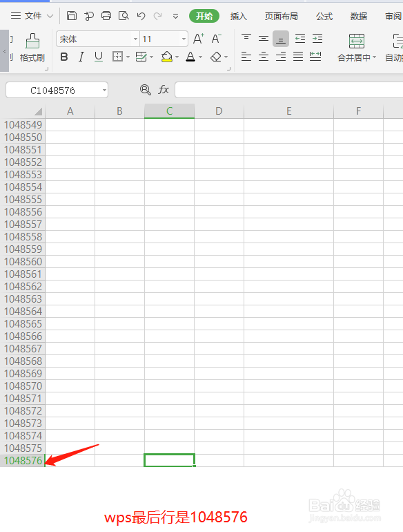The height and width of the screenshot is (532, 403).
Task: Click the formula bar input field
Action: [289, 90]
